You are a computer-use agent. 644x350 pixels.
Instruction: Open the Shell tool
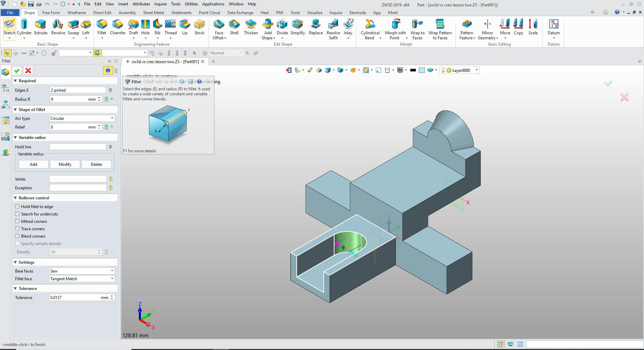(x=234, y=27)
